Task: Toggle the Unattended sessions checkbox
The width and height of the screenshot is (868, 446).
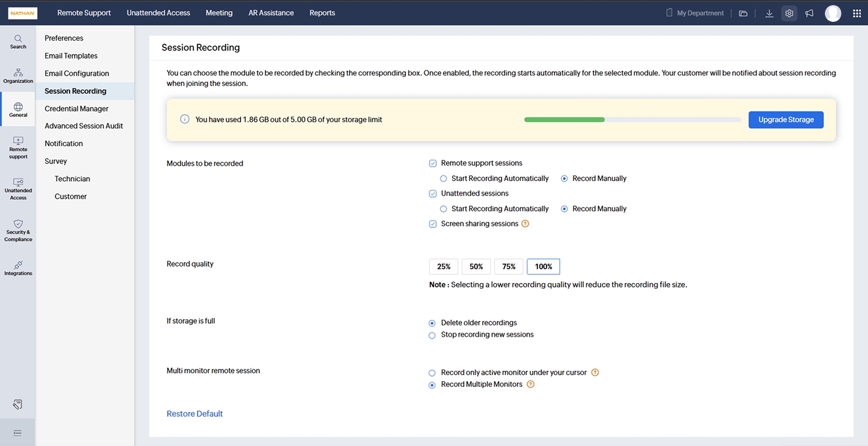Action: coord(433,194)
